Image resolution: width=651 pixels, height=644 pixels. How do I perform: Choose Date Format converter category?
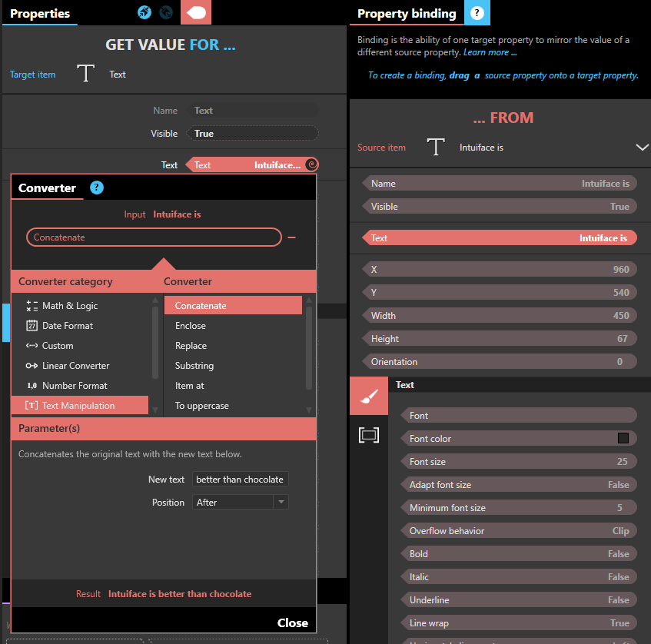[x=80, y=326]
